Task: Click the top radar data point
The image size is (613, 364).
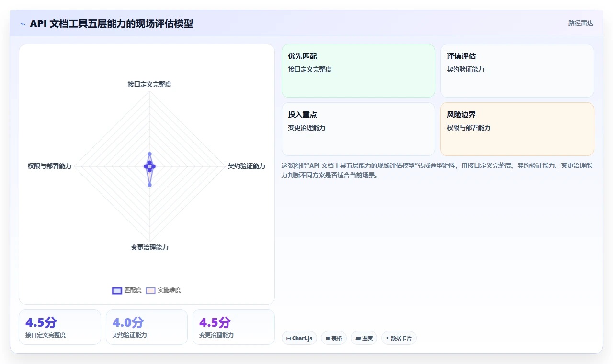Action: (149, 154)
